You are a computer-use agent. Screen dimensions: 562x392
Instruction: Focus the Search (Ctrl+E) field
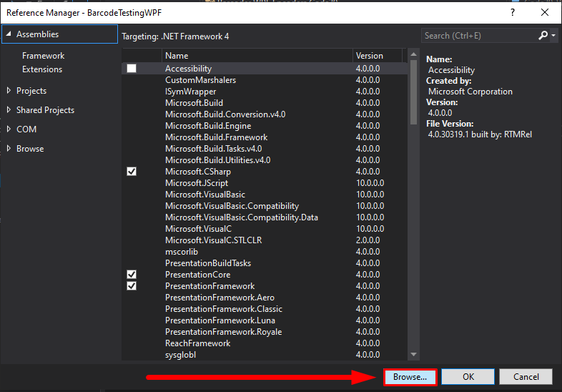tap(480, 36)
